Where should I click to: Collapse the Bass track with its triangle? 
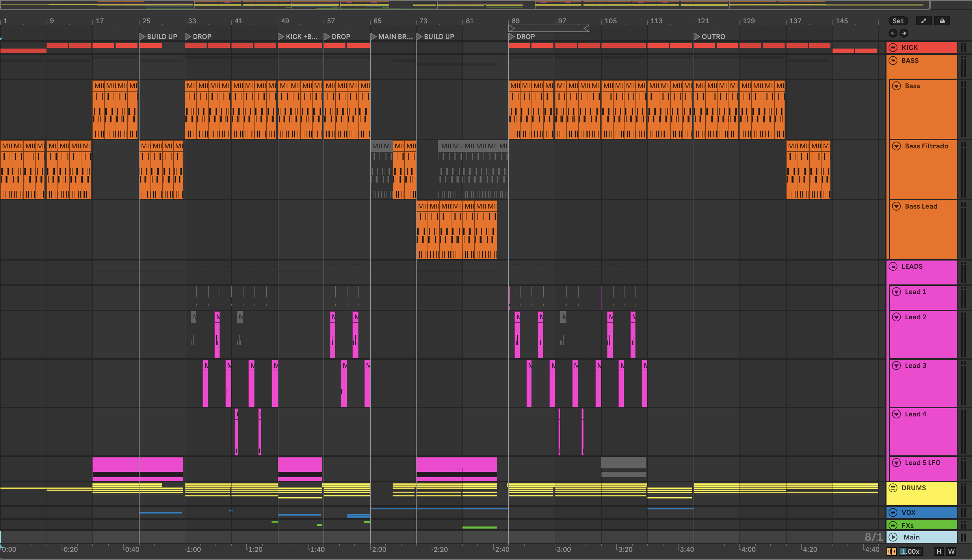click(897, 86)
